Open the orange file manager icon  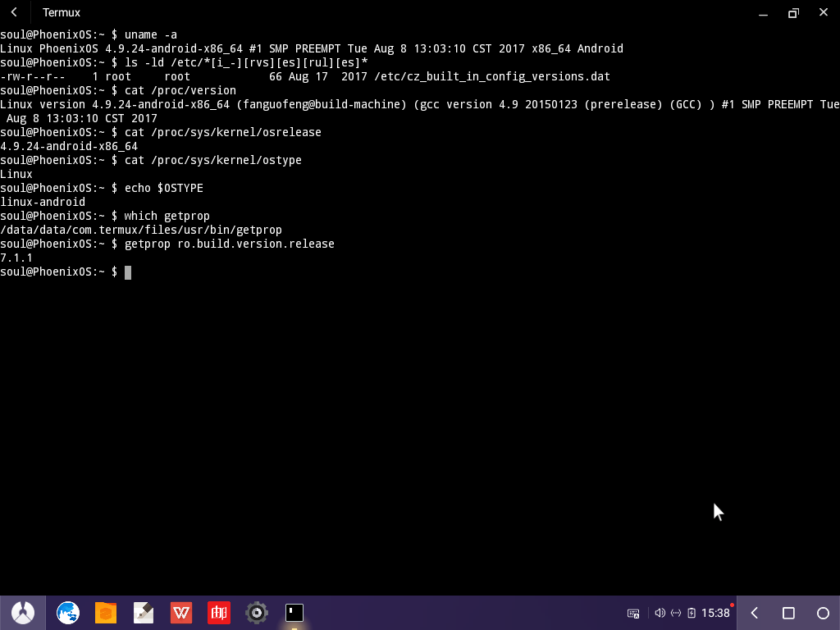click(x=106, y=613)
